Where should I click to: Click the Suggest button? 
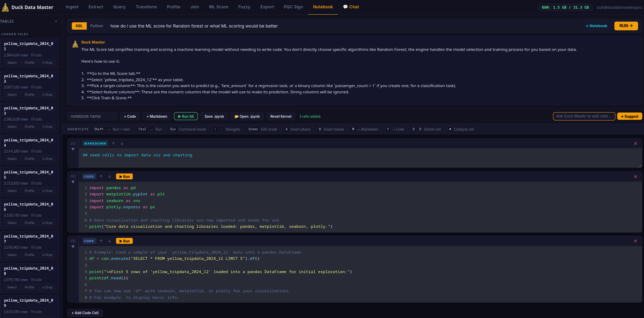(x=630, y=116)
